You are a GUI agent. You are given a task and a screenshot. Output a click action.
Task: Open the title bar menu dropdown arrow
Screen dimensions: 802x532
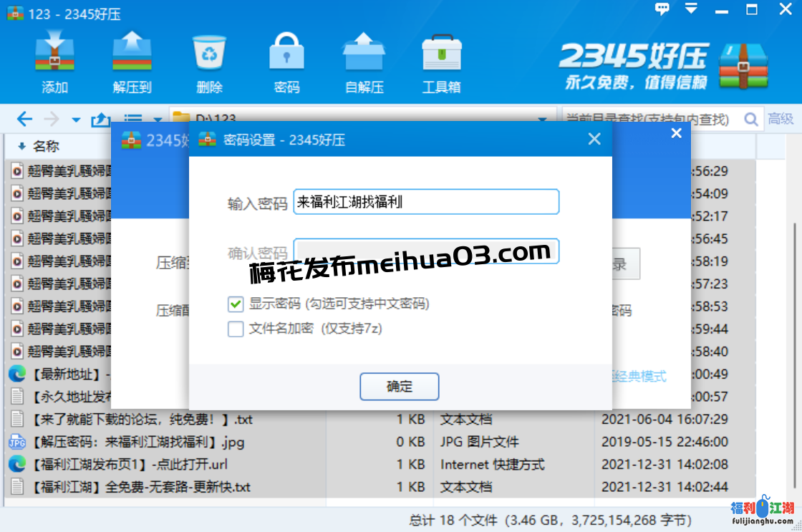coord(691,9)
